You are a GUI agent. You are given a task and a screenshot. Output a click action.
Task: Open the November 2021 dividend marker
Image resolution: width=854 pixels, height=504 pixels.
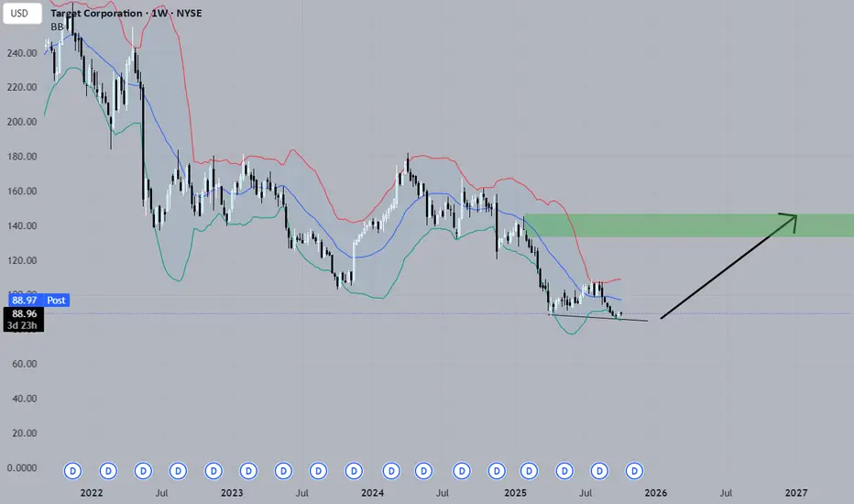[x=72, y=471]
